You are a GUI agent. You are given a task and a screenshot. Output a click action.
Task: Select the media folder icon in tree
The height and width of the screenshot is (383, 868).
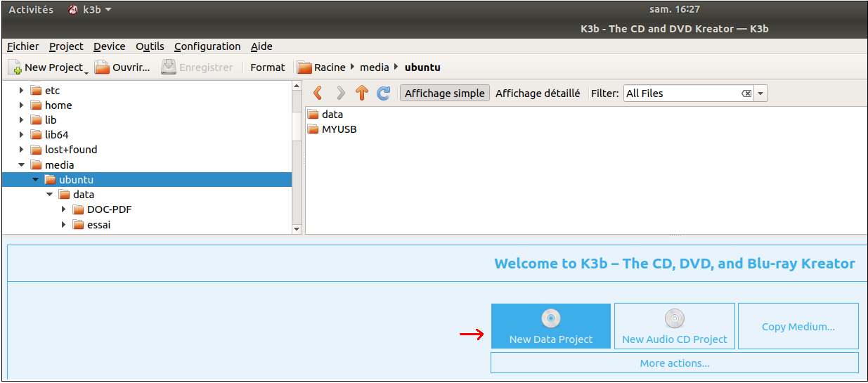point(36,164)
